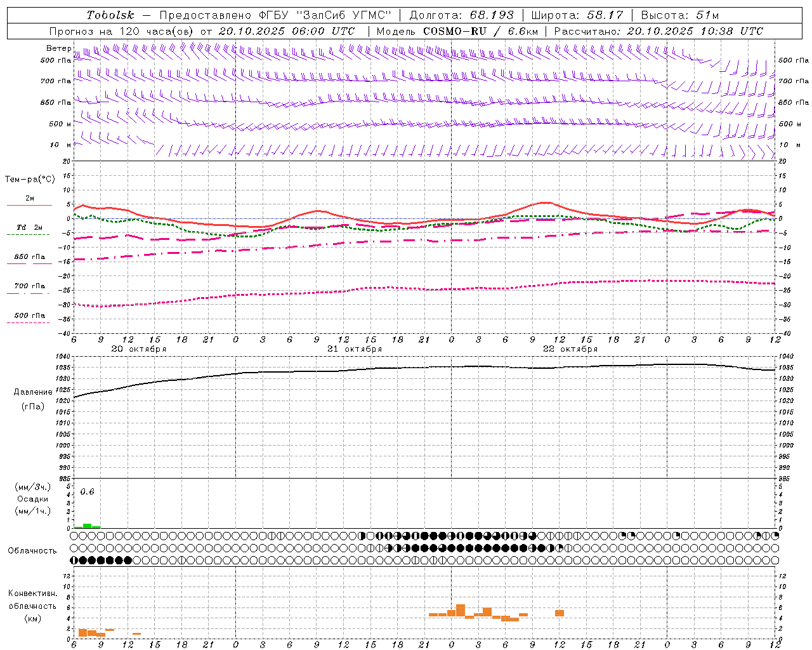This screenshot has height=650, width=812.
Task: Click the '700 гПа' temperature legend entry
Action: coord(30,286)
